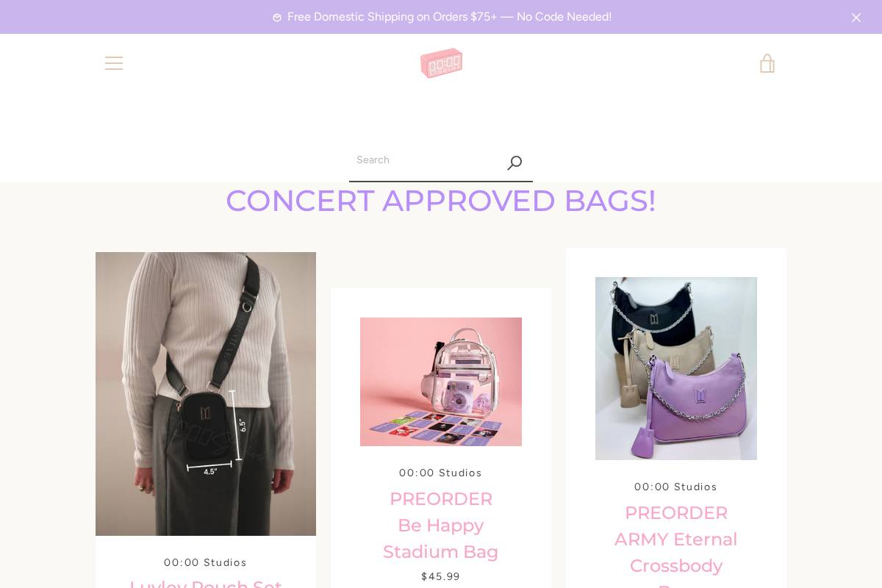The image size is (882, 588).
Task: Open the shopping bag cart
Action: point(767,63)
